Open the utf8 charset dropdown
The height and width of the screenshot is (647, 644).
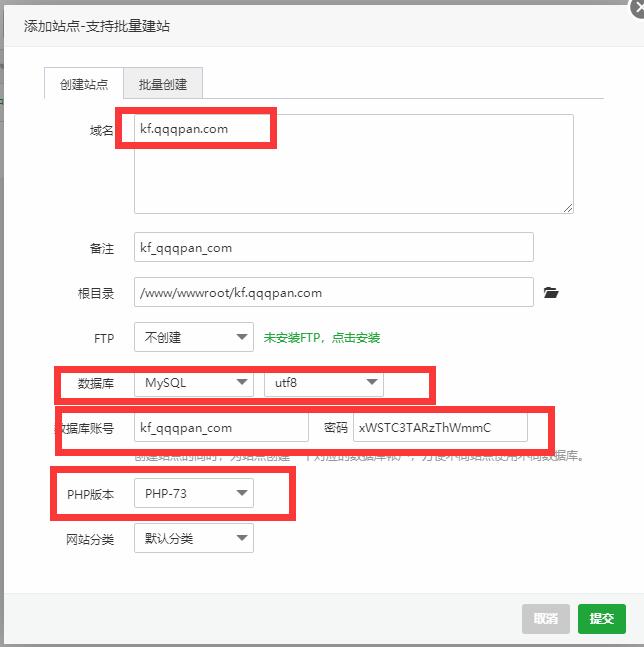click(322, 383)
